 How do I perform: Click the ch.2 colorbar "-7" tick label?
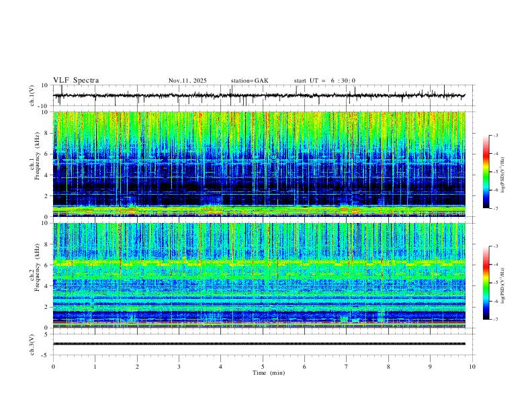click(x=496, y=320)
